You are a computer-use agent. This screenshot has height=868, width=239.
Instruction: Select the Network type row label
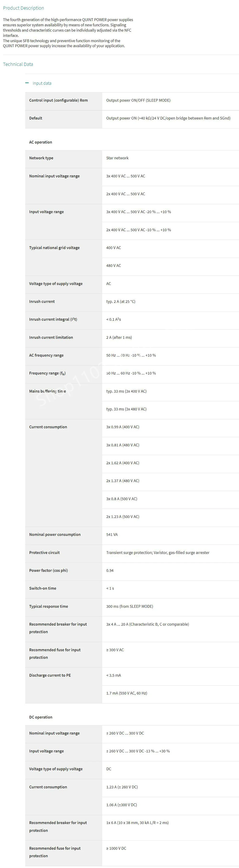(41, 158)
